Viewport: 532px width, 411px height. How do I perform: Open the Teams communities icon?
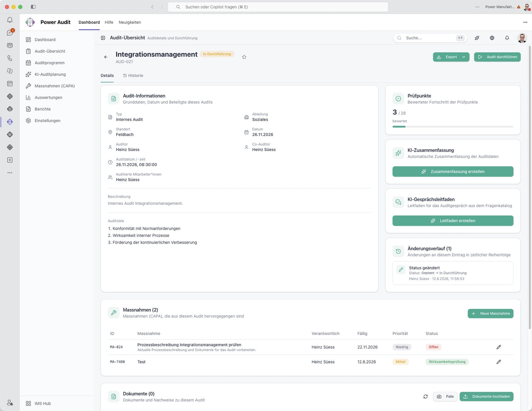[10, 45]
